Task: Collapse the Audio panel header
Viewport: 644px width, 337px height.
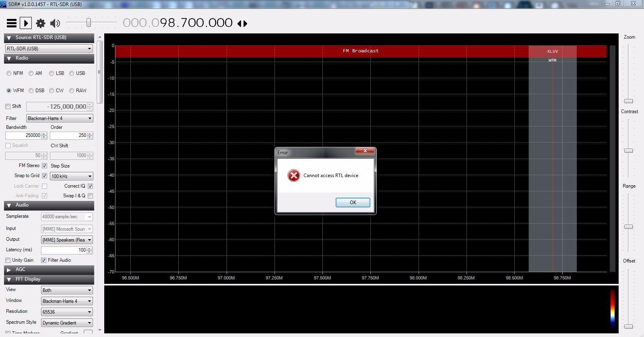Action: [9, 205]
